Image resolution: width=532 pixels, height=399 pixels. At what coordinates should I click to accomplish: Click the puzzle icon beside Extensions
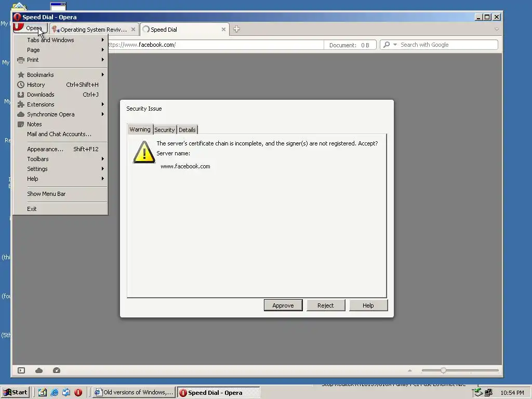pyautogui.click(x=21, y=104)
